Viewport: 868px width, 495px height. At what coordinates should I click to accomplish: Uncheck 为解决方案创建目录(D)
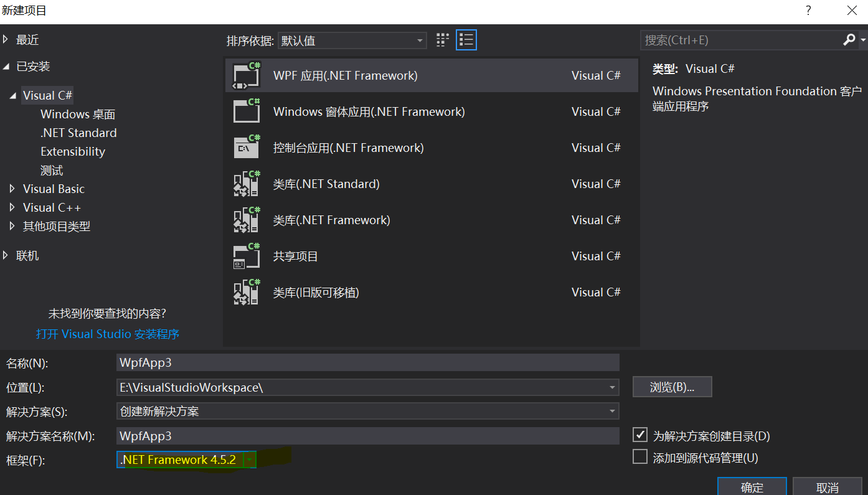coord(639,435)
